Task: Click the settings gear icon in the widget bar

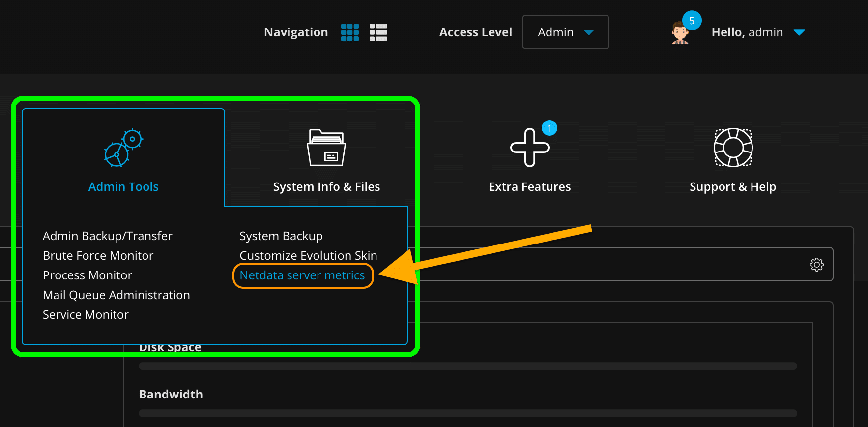Action: point(817,265)
